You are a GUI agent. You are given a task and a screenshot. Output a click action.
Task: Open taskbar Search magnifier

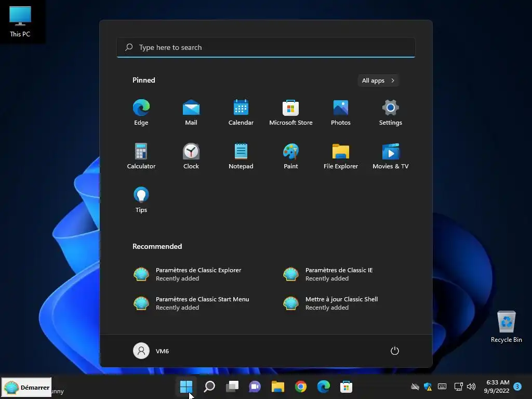[209, 387]
